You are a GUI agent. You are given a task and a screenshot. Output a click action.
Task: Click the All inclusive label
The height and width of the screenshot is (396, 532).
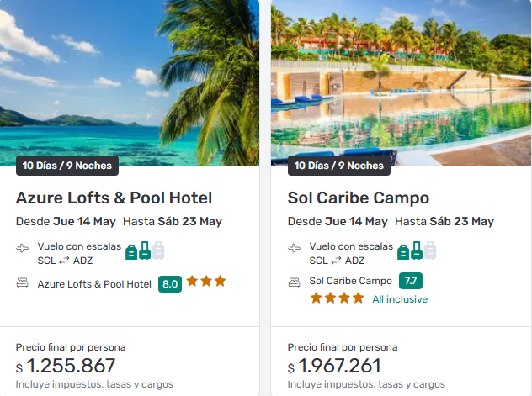(x=400, y=299)
